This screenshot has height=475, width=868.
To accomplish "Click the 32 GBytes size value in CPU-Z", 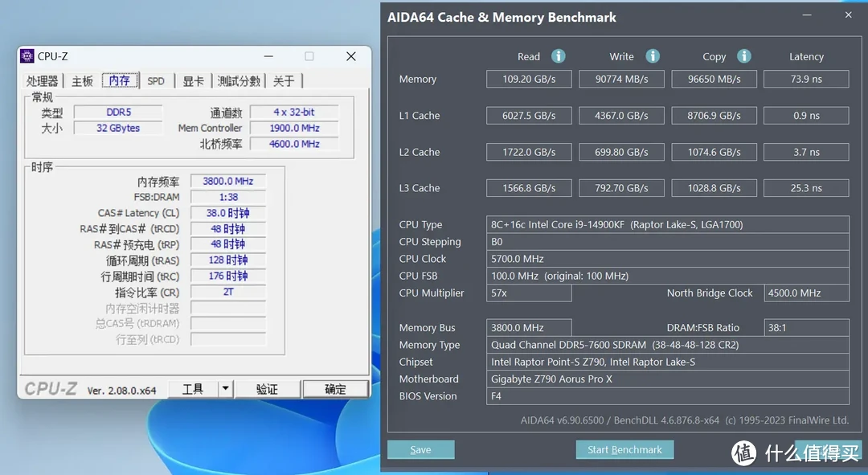I will [x=118, y=129].
